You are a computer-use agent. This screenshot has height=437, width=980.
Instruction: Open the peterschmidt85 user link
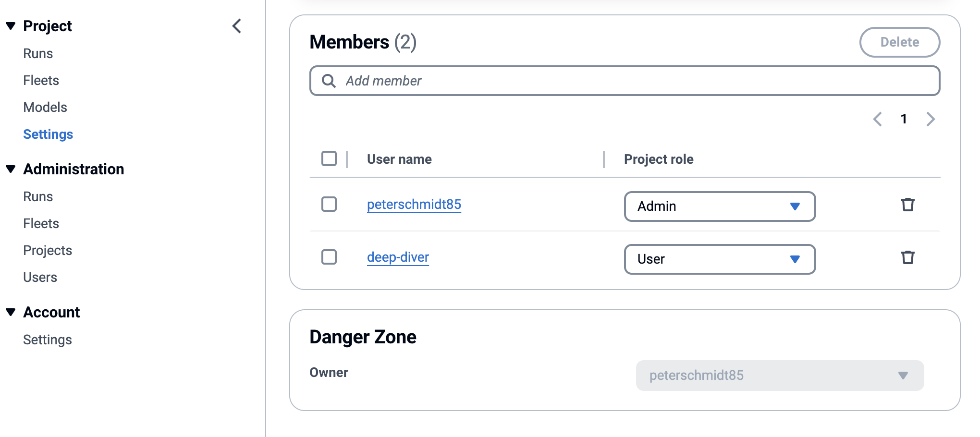(x=414, y=205)
